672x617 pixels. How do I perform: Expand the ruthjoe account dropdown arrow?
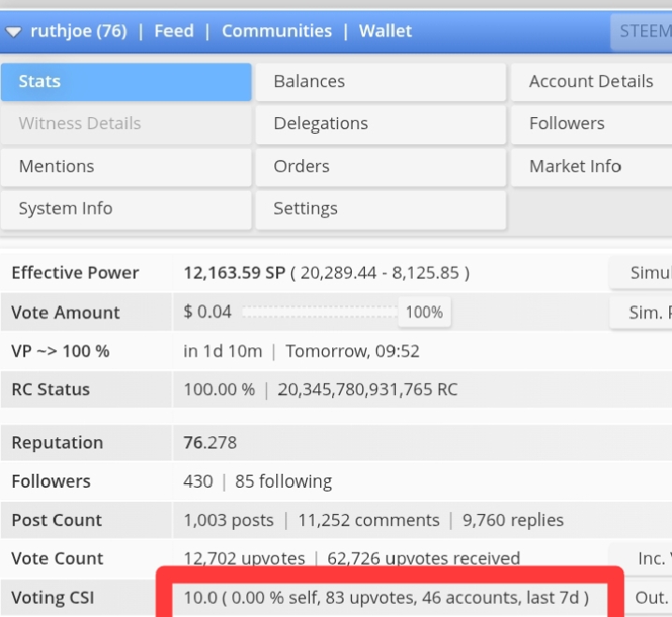pos(13,32)
